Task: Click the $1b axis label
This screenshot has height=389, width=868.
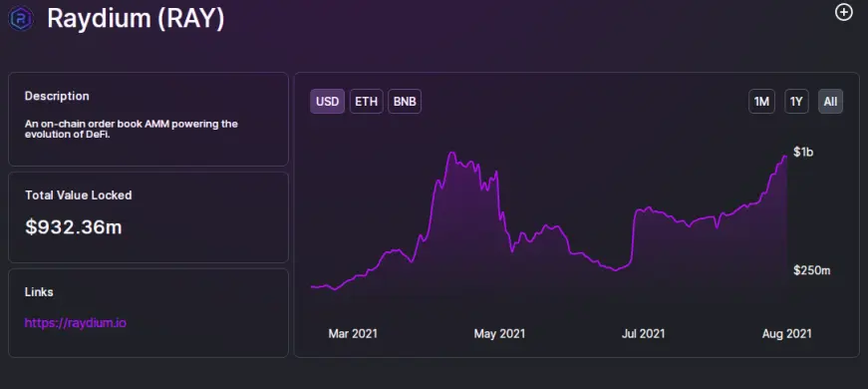Action: click(803, 152)
